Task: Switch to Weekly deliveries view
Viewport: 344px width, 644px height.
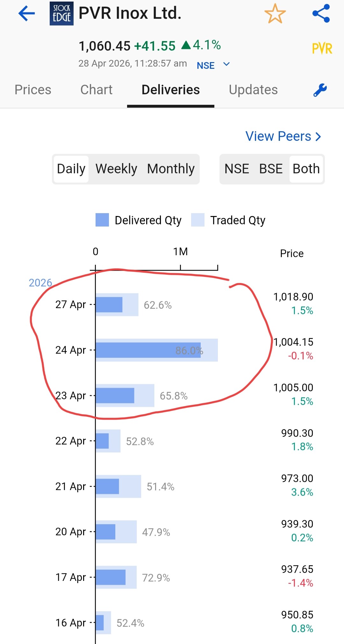Action: point(116,169)
